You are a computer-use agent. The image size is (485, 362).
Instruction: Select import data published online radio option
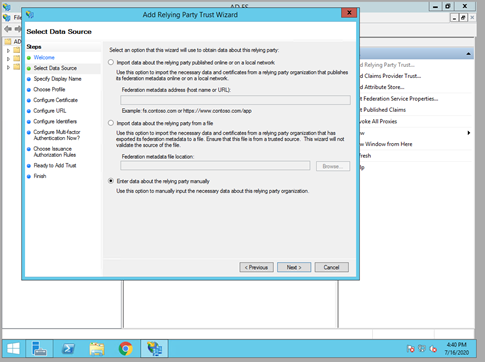pyautogui.click(x=111, y=62)
